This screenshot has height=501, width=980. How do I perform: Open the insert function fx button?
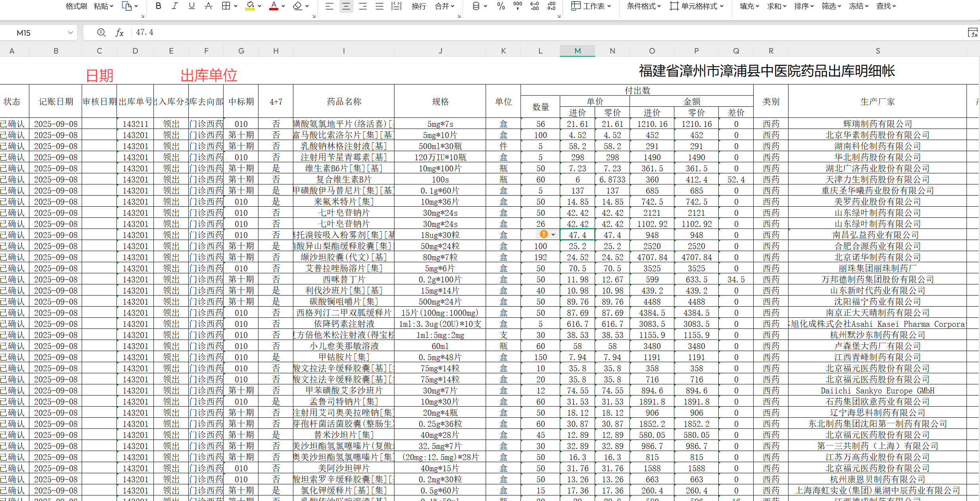[x=119, y=33]
